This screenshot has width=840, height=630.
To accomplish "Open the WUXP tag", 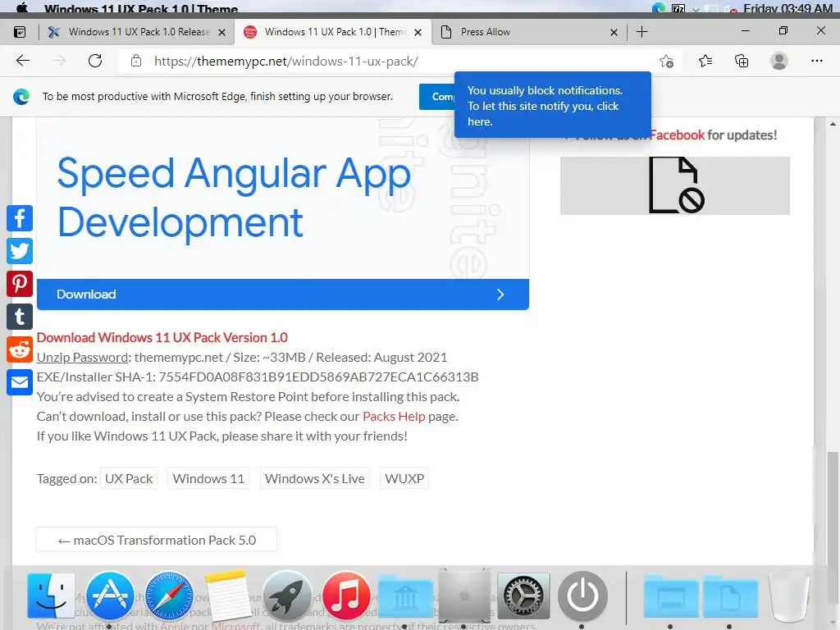I will coord(404,478).
